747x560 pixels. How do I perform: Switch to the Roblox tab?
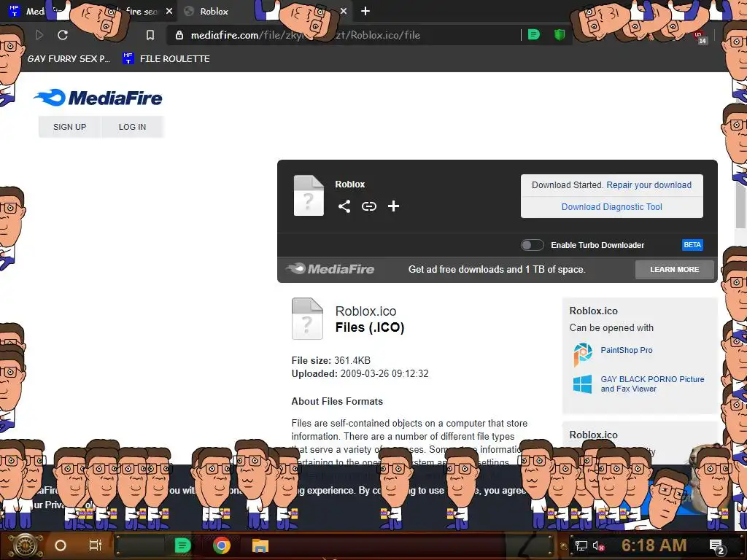(214, 11)
